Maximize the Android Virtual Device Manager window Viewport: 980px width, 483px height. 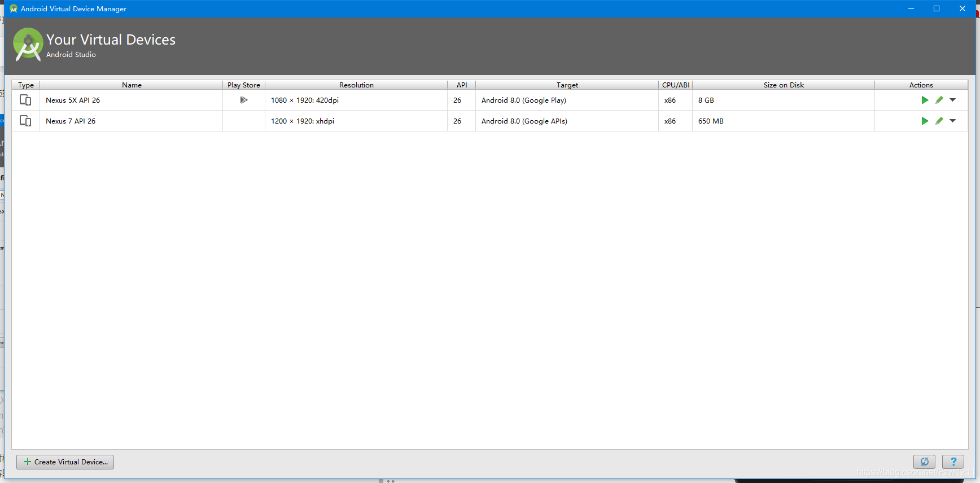[x=937, y=8]
